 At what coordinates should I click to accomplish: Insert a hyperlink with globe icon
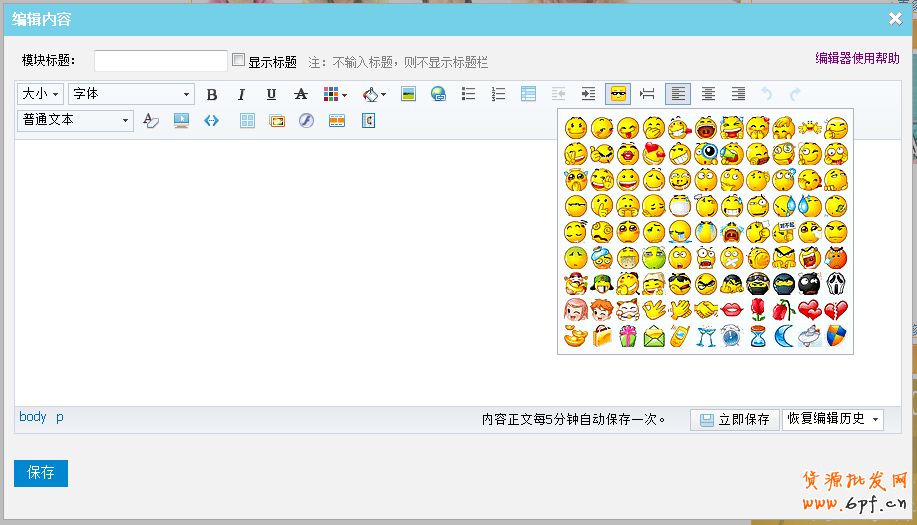[x=438, y=94]
